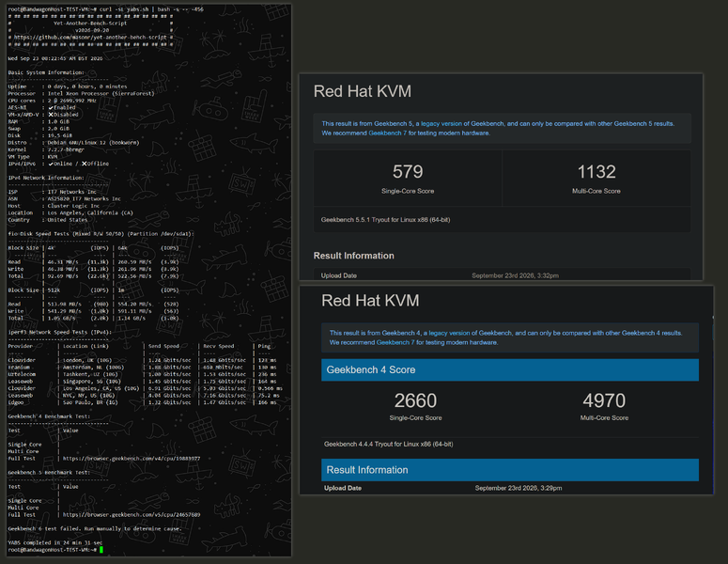Image resolution: width=728 pixels, height=564 pixels.
Task: Click upload date 'September 23rd 2026, 3:29pm'
Action: tap(519, 488)
